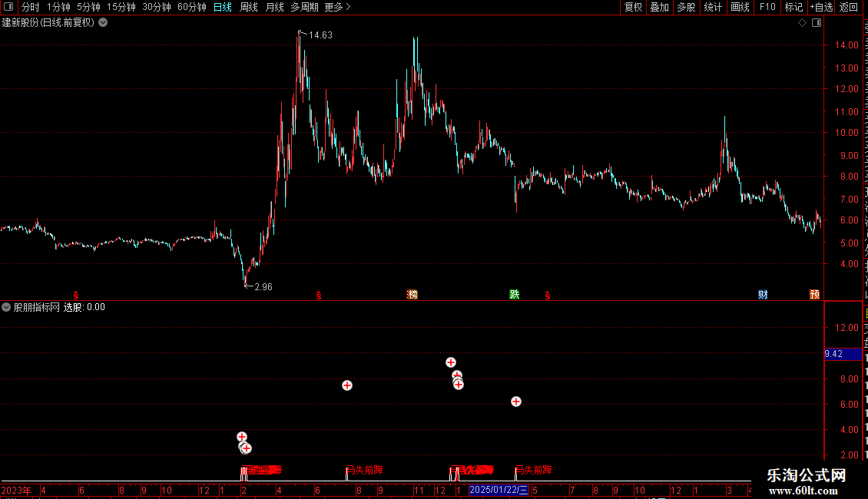
Task: Select the 5分钟 period
Action: pos(88,7)
